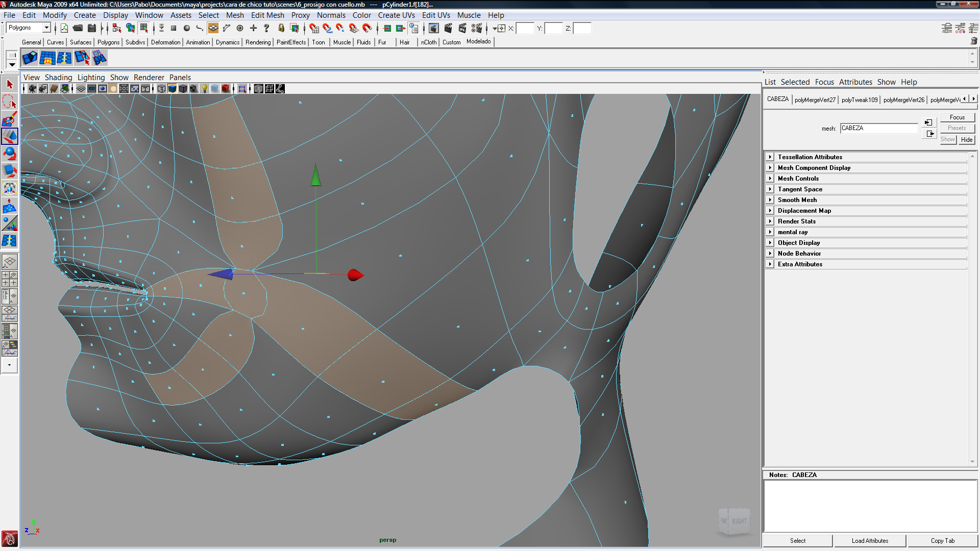Click the Use All Lights bulb icon
The width and height of the screenshot is (980, 551).
204,89
